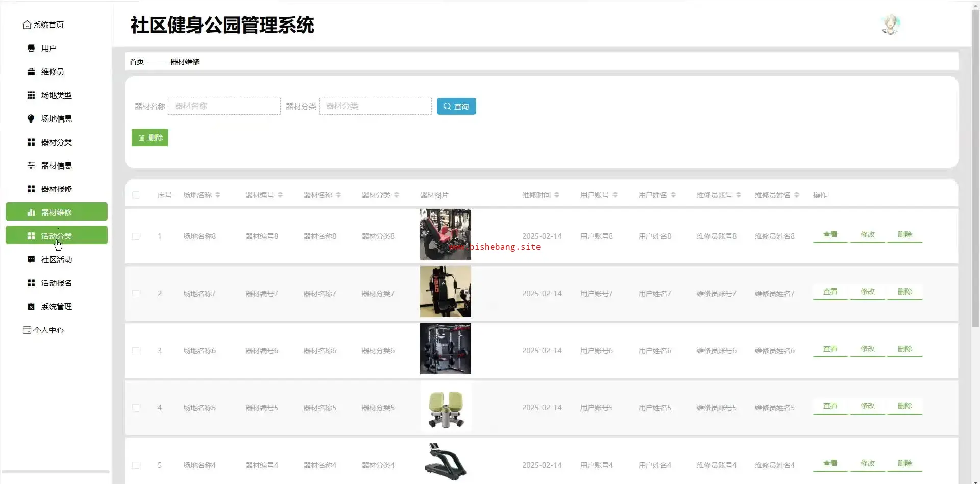Sort by 场地名称 column arrows

pos(218,195)
